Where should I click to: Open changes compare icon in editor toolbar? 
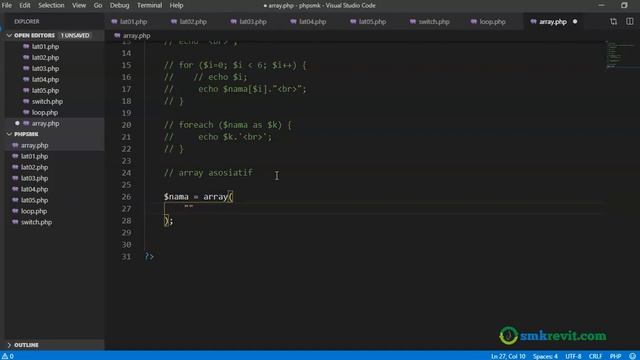(x=613, y=22)
